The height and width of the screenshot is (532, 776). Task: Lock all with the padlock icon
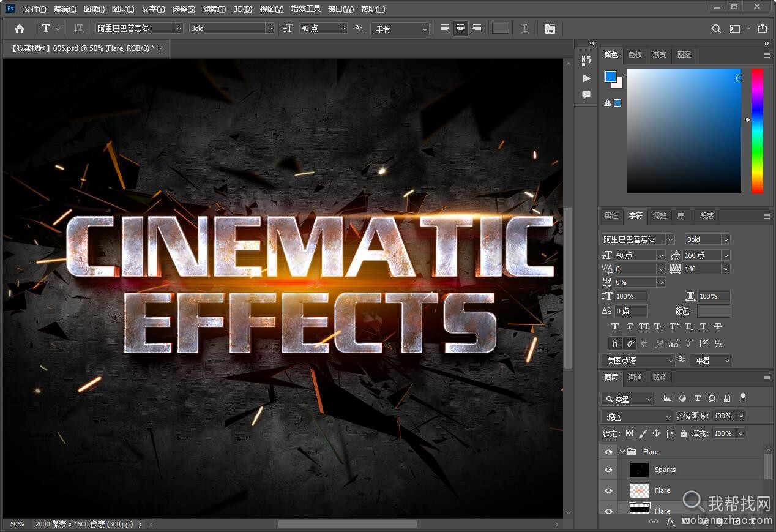684,433
